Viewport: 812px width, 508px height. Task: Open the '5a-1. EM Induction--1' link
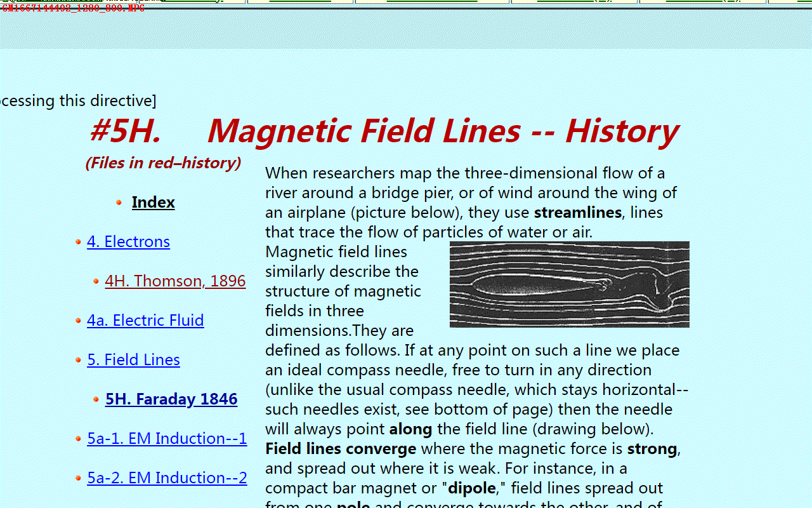pos(167,439)
